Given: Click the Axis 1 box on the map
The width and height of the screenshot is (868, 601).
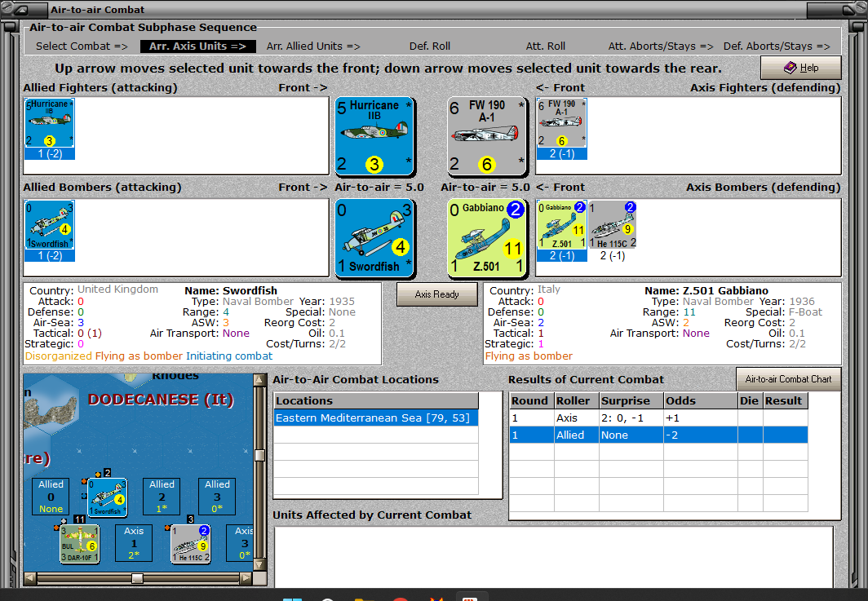Looking at the screenshot, I should [x=134, y=543].
